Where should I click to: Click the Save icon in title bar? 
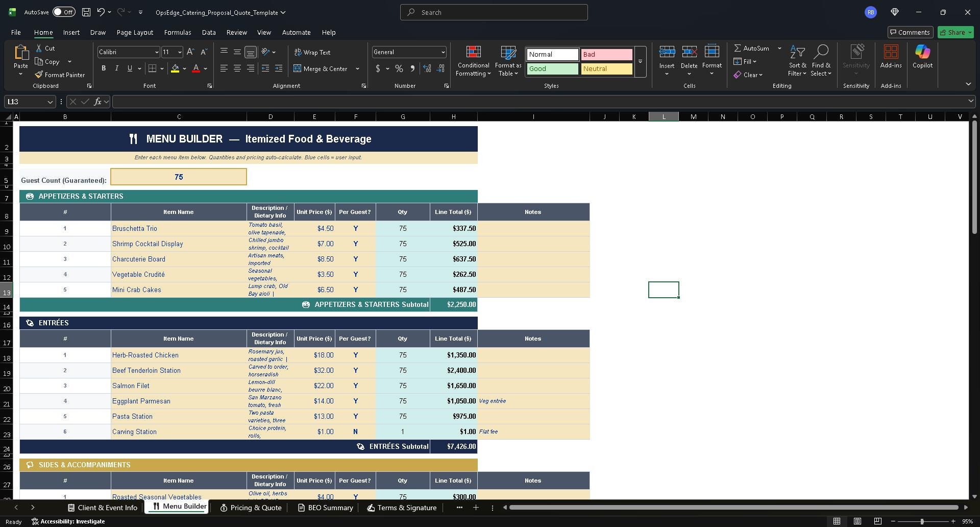(x=86, y=12)
